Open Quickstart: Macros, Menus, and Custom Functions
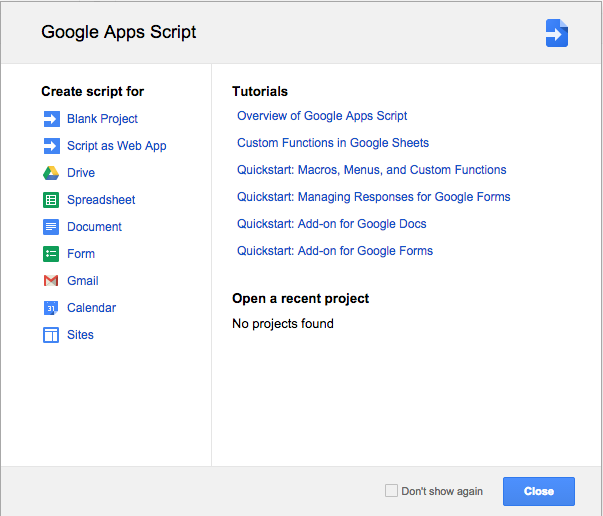Image resolution: width=603 pixels, height=516 pixels. [x=372, y=170]
